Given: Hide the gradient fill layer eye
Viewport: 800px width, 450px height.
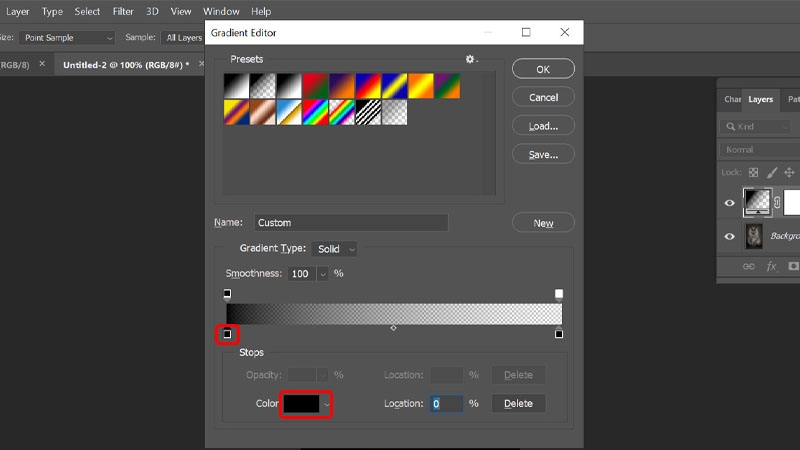Looking at the screenshot, I should (x=730, y=203).
